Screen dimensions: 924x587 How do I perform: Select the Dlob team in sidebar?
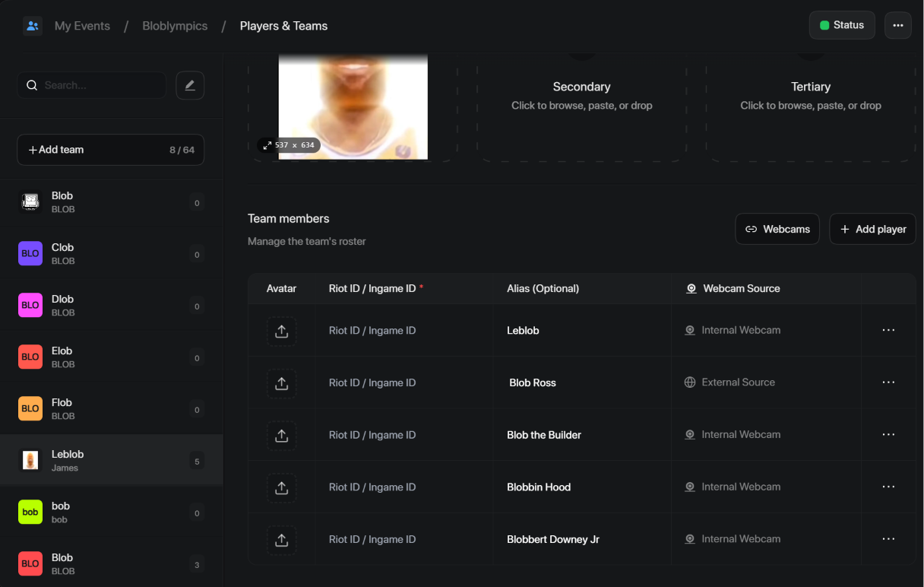click(112, 306)
